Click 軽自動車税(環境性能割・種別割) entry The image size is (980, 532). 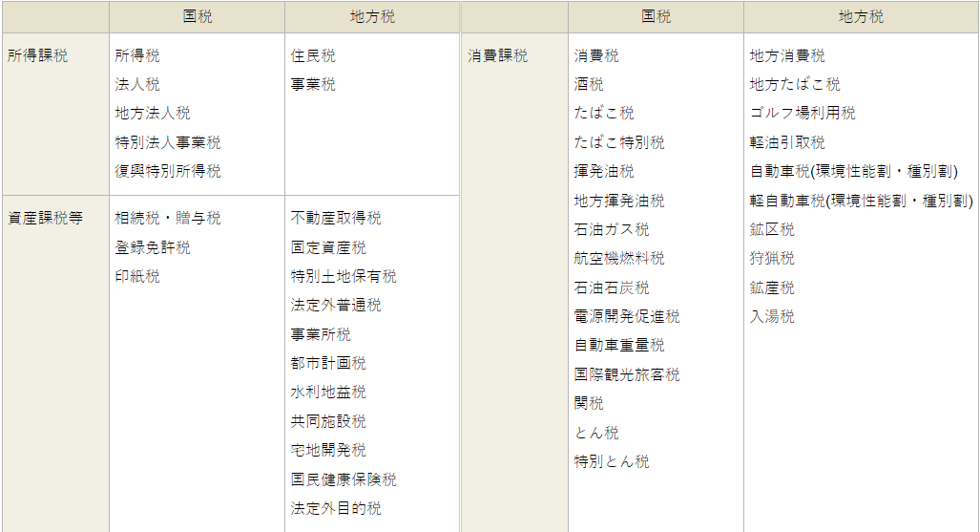pos(862,201)
